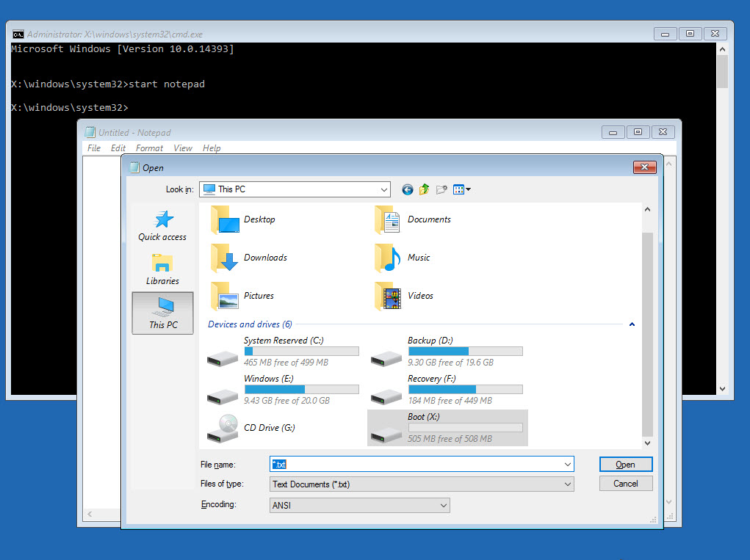Close the Open dialog with red X
Screen dimensions: 750x560
coord(644,167)
